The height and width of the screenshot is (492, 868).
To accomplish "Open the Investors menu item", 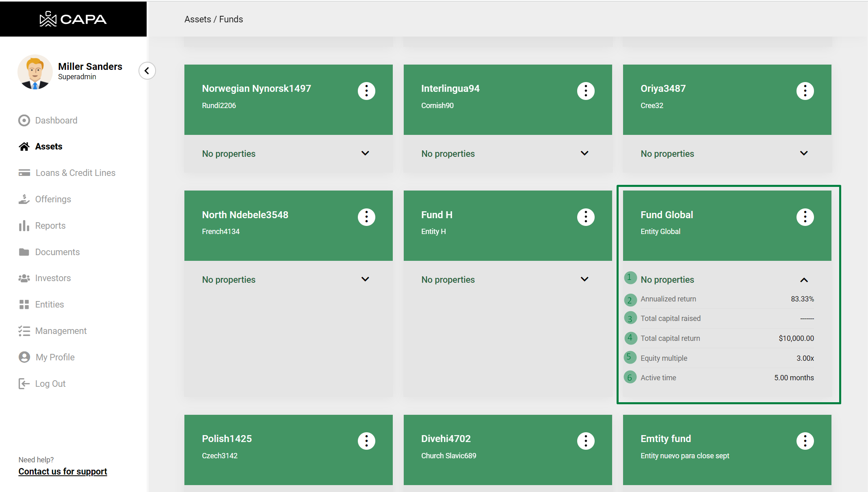I will 53,278.
